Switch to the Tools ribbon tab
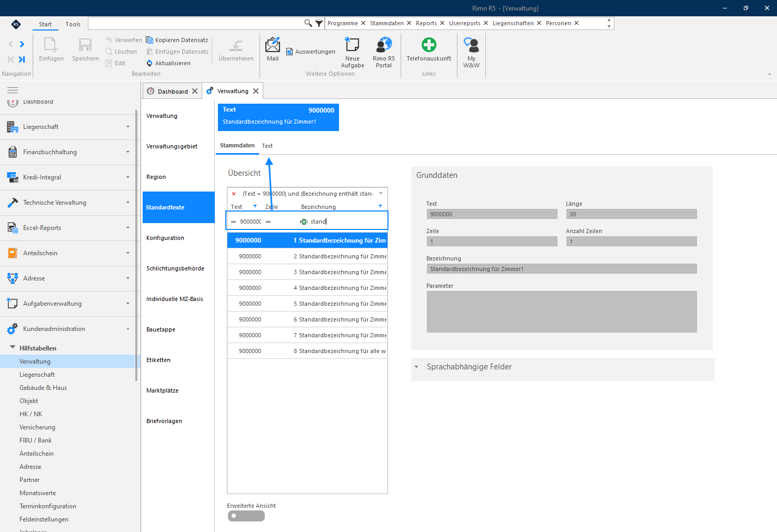 (x=73, y=24)
